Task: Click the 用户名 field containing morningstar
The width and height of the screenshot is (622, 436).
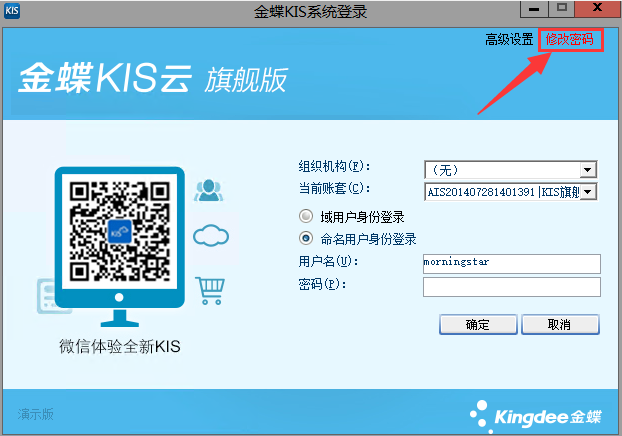Action: tap(512, 264)
